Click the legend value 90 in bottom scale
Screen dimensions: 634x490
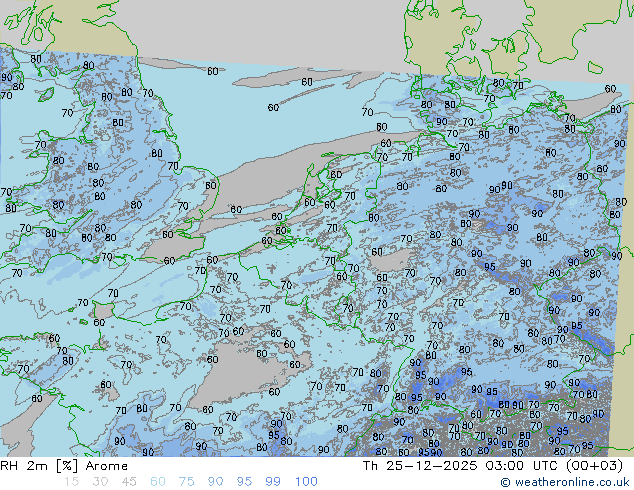pyautogui.click(x=215, y=482)
